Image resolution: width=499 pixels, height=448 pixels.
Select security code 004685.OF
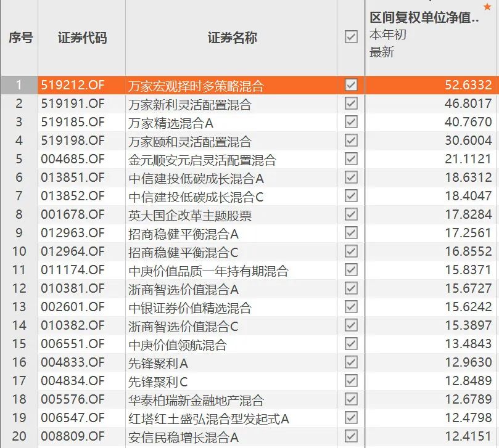tap(73, 158)
